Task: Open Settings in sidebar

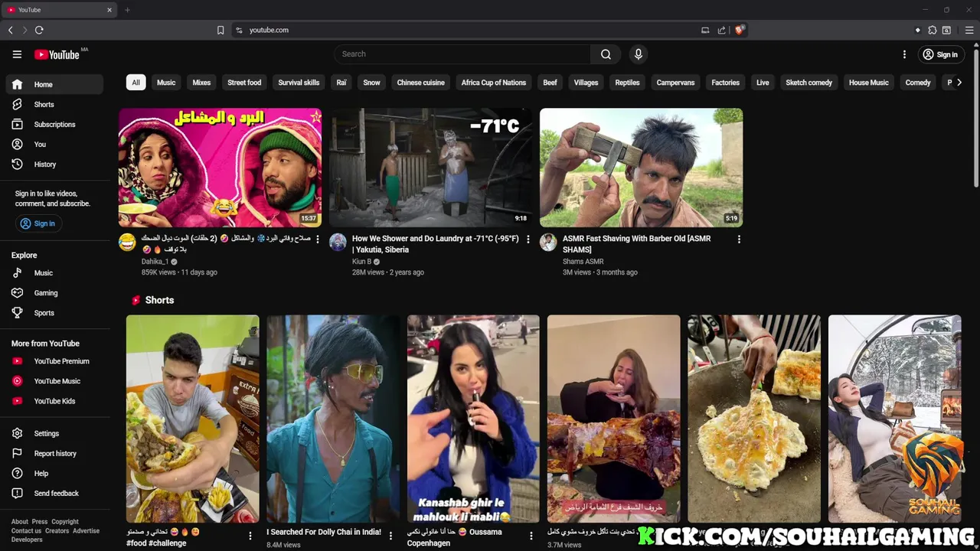Action: (x=54, y=433)
